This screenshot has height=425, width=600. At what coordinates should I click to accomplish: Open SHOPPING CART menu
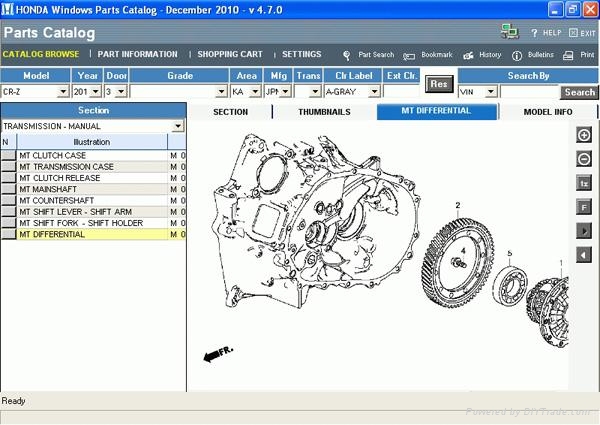point(230,54)
